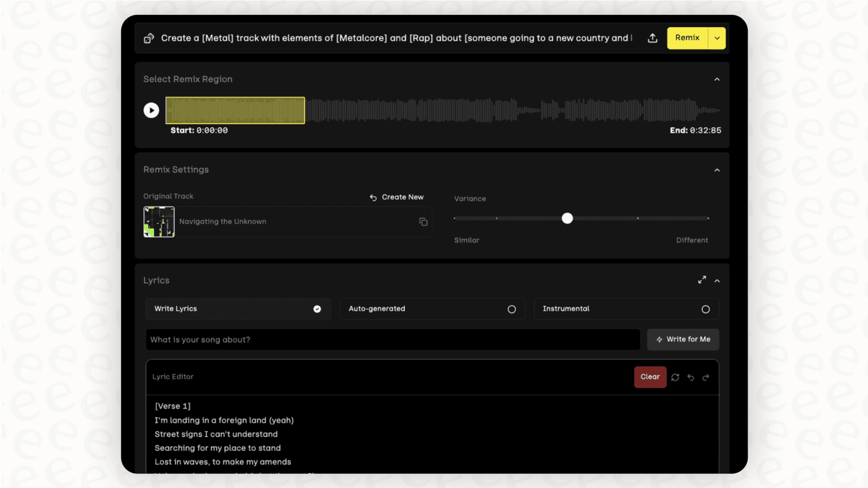868x488 pixels.
Task: Open the Remix dropdown arrow
Action: tap(717, 38)
